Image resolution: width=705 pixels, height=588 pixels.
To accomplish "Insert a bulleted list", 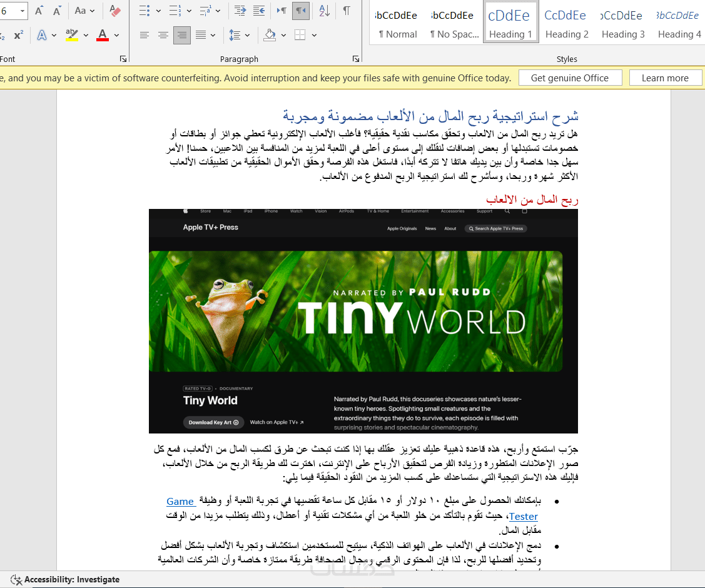I will click(145, 11).
